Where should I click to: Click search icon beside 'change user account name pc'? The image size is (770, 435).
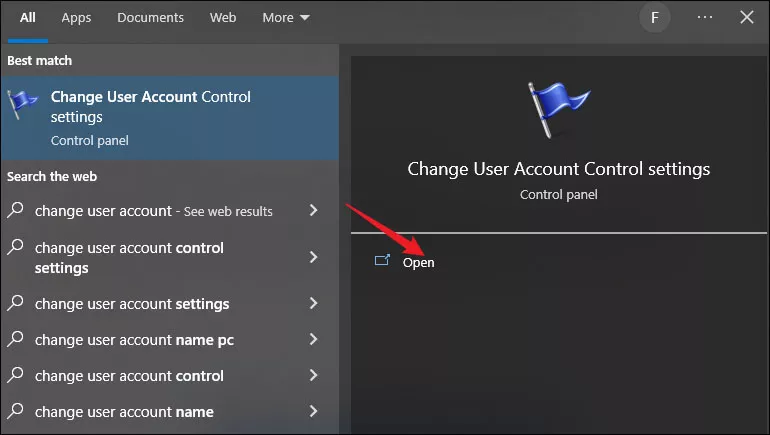pyautogui.click(x=15, y=339)
